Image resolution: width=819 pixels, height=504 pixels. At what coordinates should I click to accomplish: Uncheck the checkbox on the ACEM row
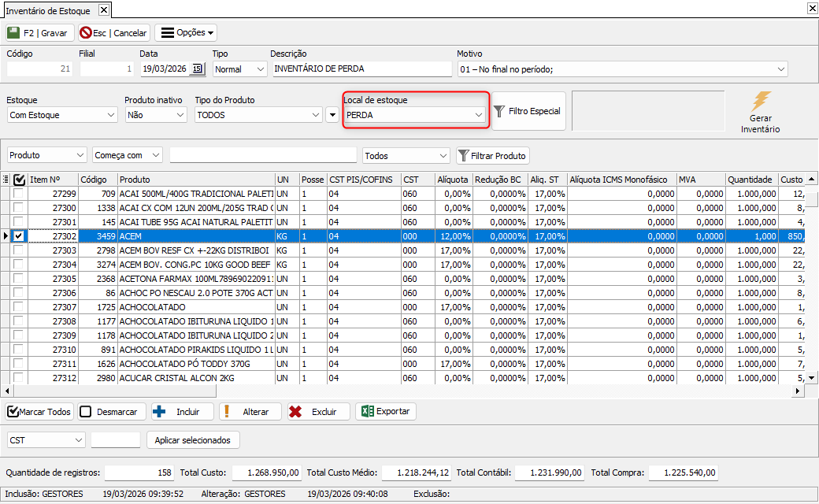(x=19, y=235)
